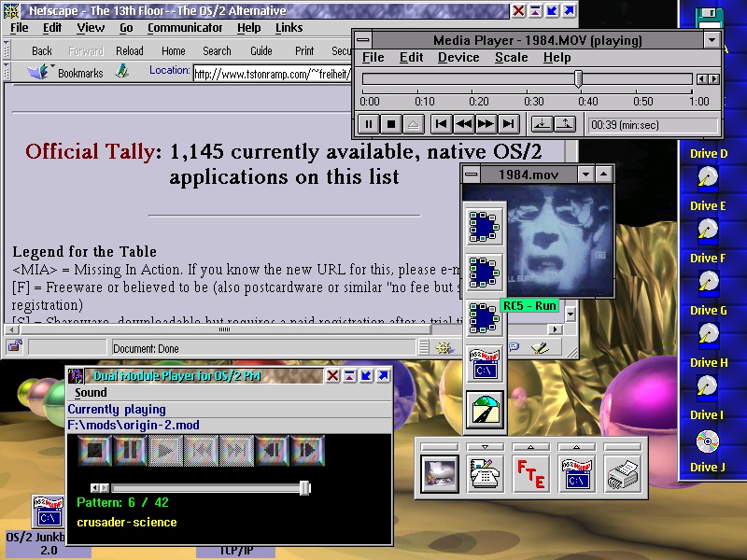Open Media Player Device menu
The width and height of the screenshot is (747, 560).
point(458,58)
